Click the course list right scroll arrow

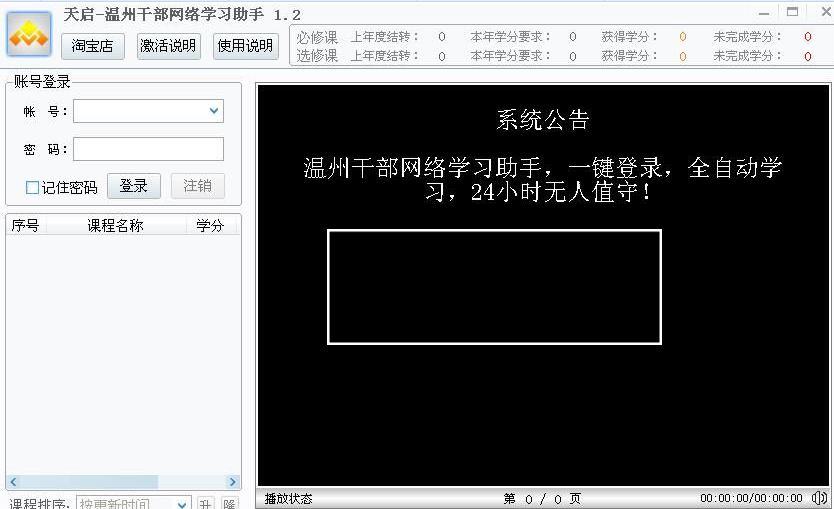[x=232, y=482]
